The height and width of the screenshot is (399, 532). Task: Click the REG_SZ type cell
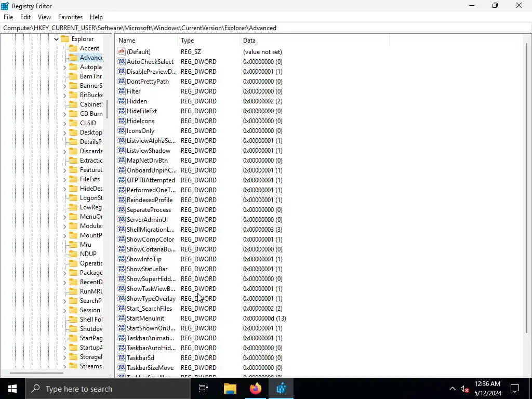(191, 52)
